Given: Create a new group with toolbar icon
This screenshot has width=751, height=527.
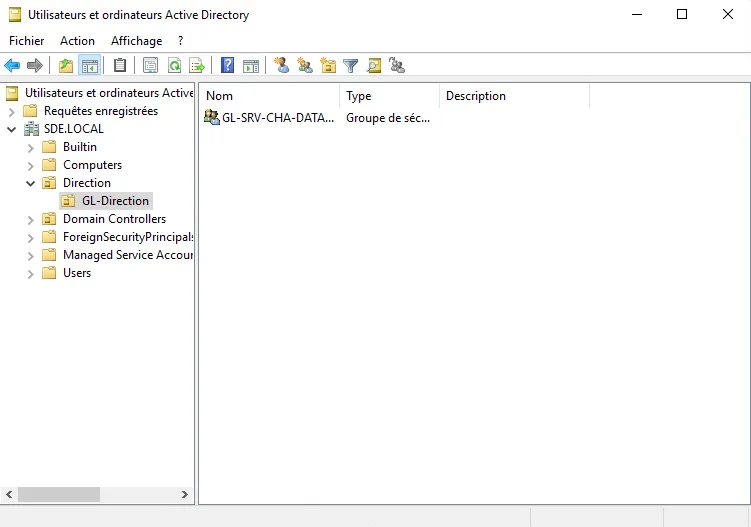Looking at the screenshot, I should (305, 66).
